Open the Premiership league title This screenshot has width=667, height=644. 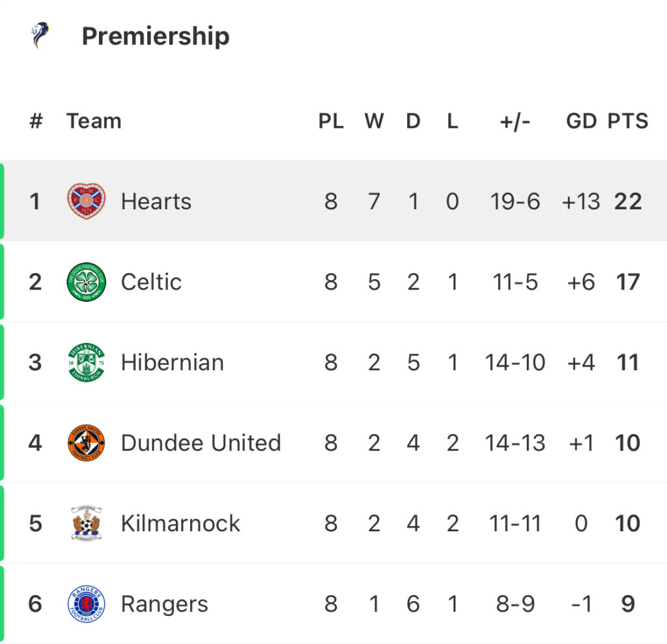tap(155, 36)
